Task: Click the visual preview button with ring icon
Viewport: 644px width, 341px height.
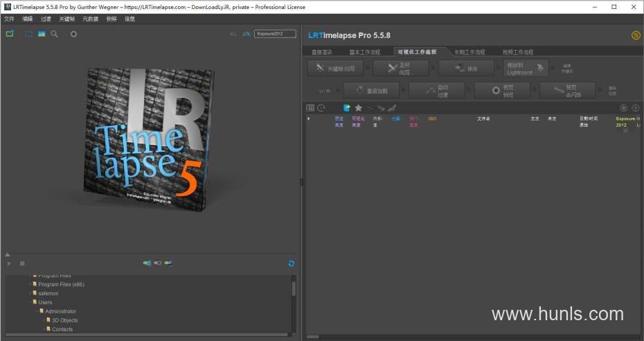Action: pyautogui.click(x=502, y=90)
